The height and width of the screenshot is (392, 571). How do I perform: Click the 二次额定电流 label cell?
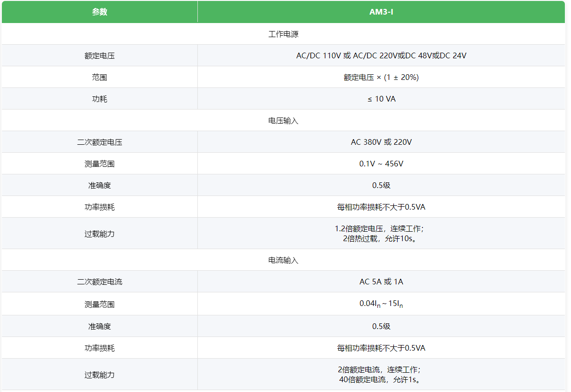tap(100, 282)
